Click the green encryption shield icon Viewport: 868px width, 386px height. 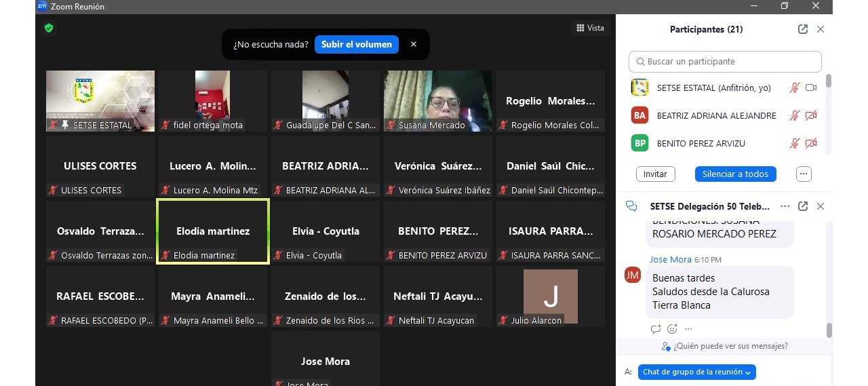click(x=49, y=28)
